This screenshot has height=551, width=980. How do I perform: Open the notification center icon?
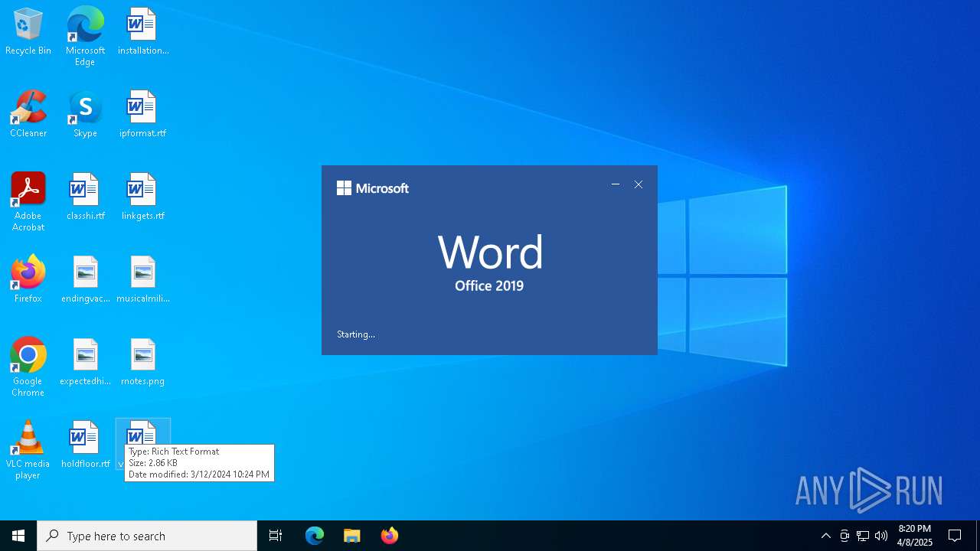coord(955,536)
